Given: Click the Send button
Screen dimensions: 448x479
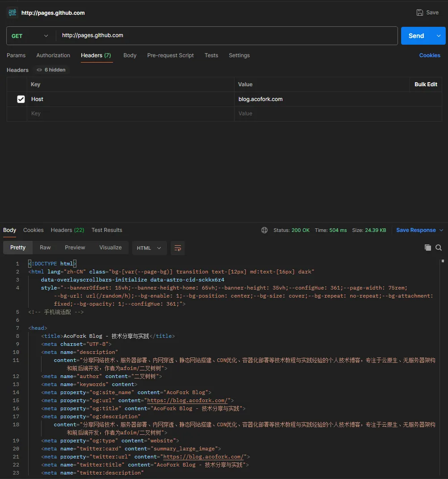Looking at the screenshot, I should [416, 36].
